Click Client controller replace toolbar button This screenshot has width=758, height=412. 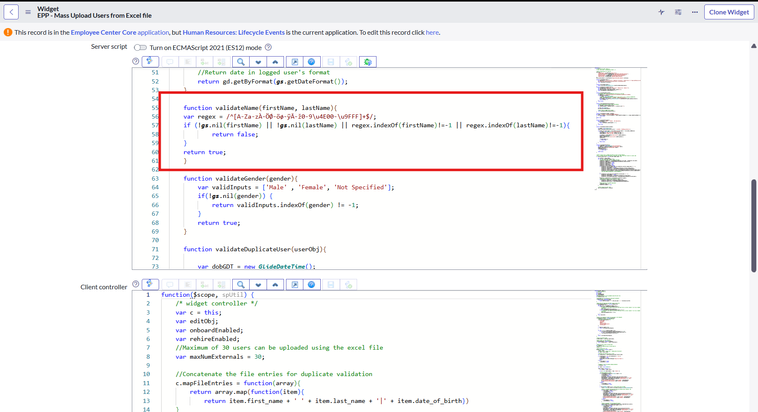pos(204,284)
